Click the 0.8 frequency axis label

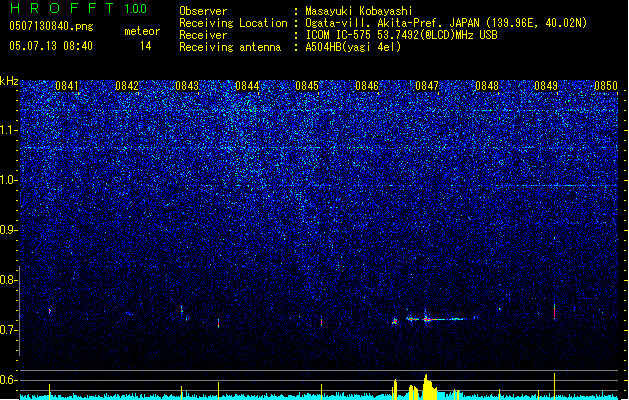pos(9,280)
